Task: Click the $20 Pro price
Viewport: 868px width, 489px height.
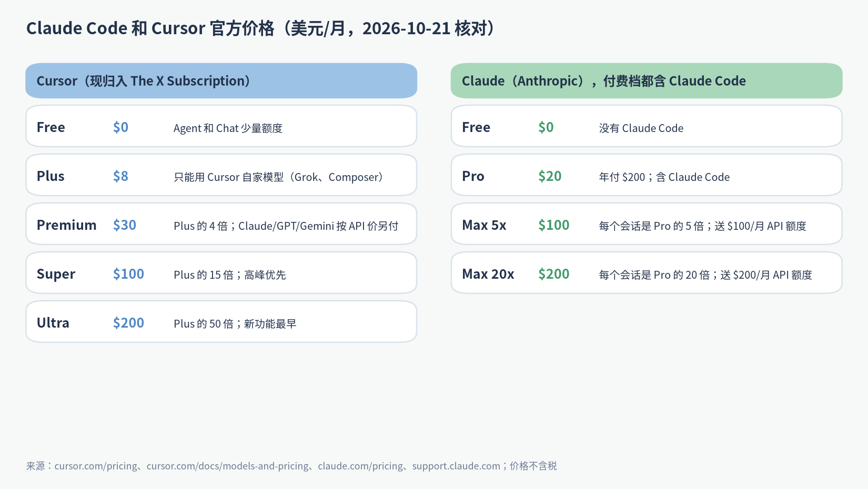Action: [x=550, y=176]
